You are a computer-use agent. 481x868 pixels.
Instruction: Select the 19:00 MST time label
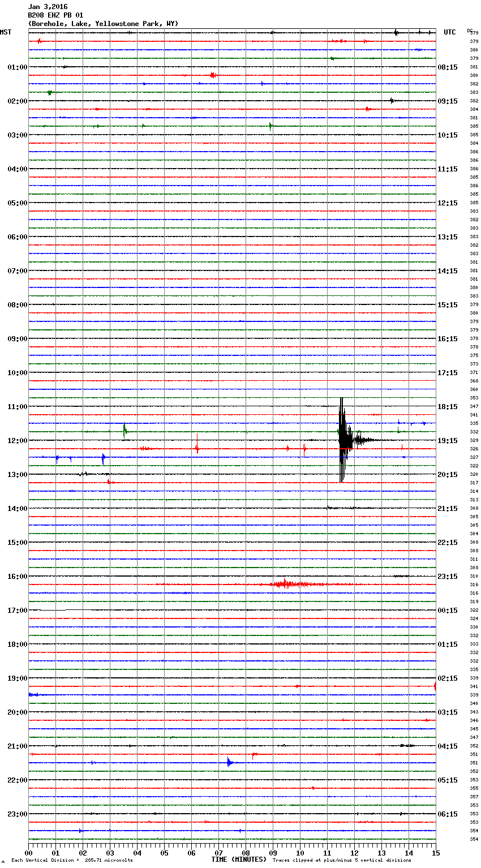click(x=17, y=678)
